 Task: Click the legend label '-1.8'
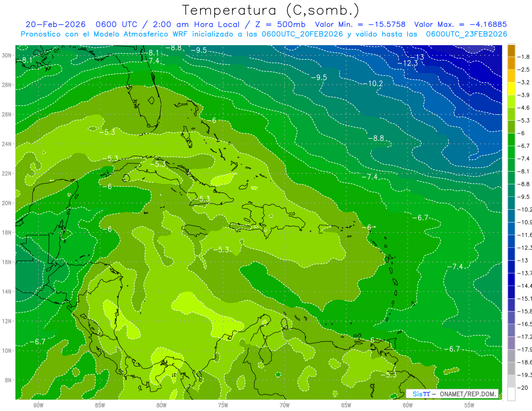524,57
